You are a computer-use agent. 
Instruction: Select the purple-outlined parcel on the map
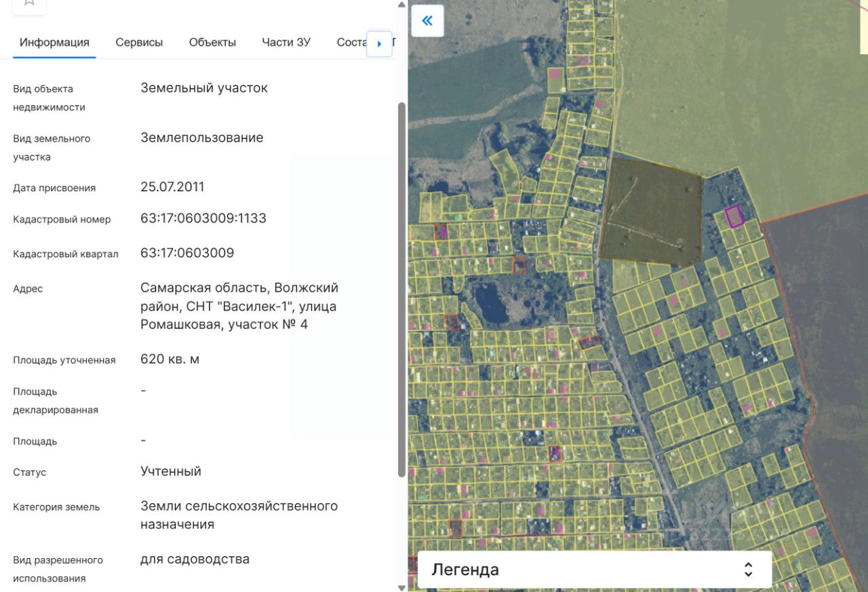point(734,216)
